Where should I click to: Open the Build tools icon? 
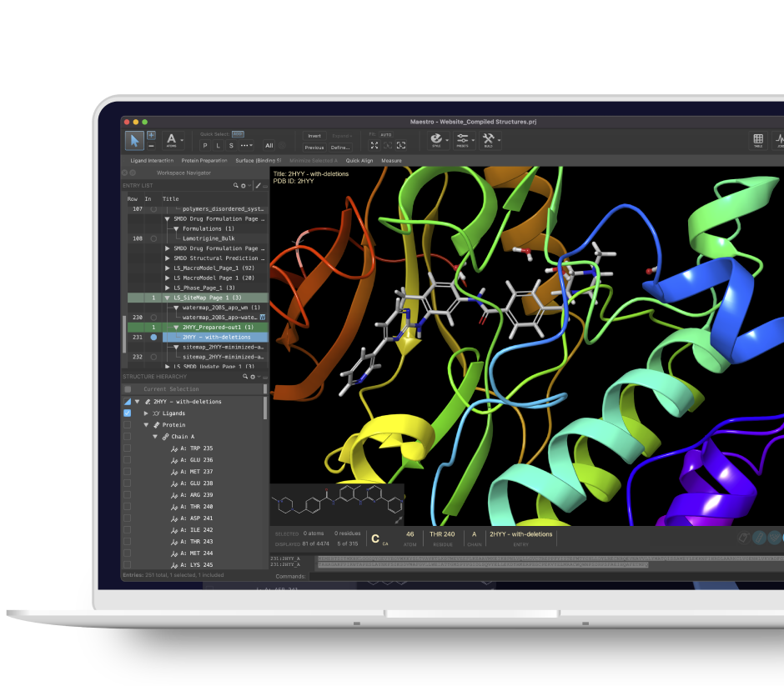pos(489,139)
